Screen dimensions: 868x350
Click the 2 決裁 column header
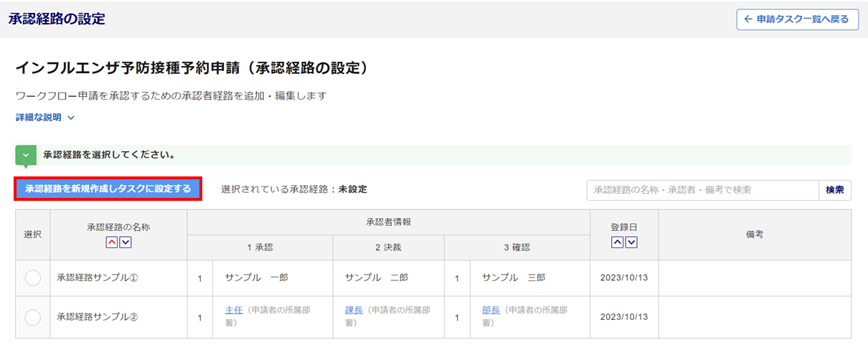388,247
